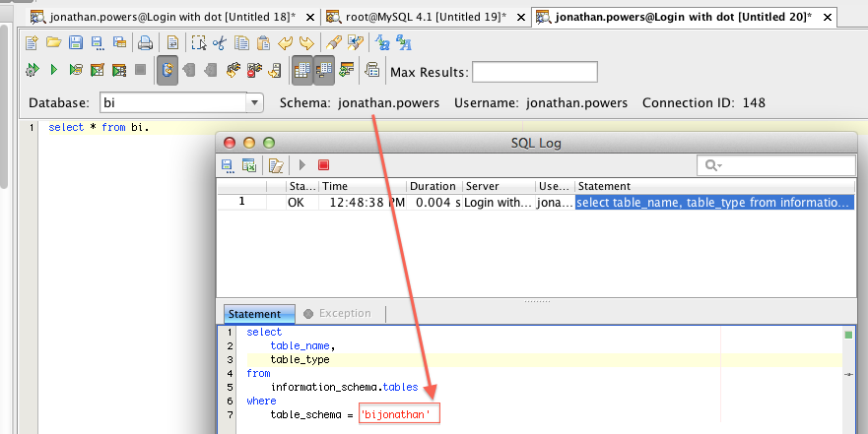Click Save As floppy with dots

[x=97, y=42]
